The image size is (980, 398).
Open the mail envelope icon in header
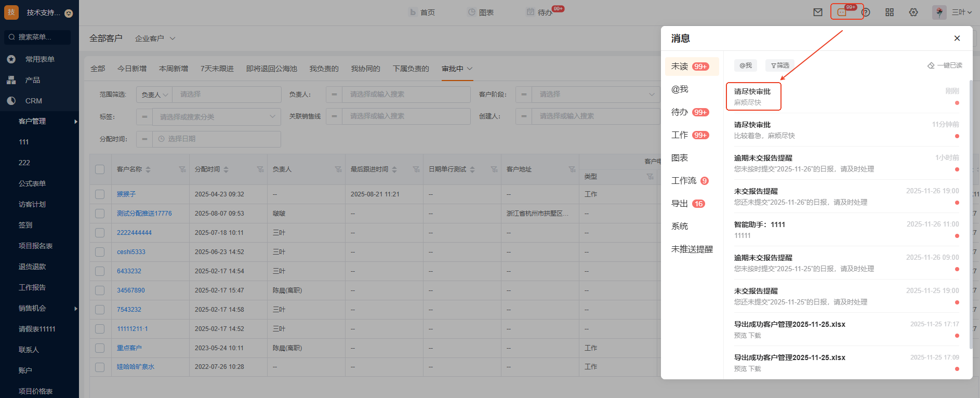pos(818,12)
